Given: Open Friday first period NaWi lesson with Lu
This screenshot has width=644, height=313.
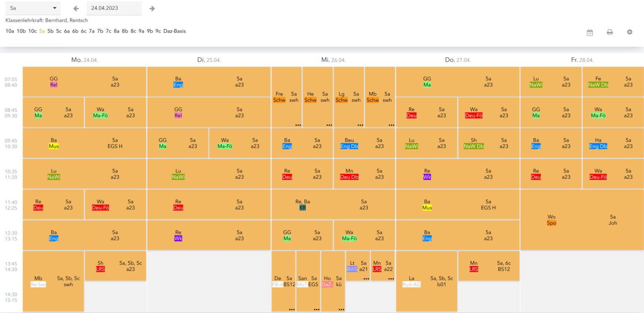Looking at the screenshot, I should click(x=551, y=82).
